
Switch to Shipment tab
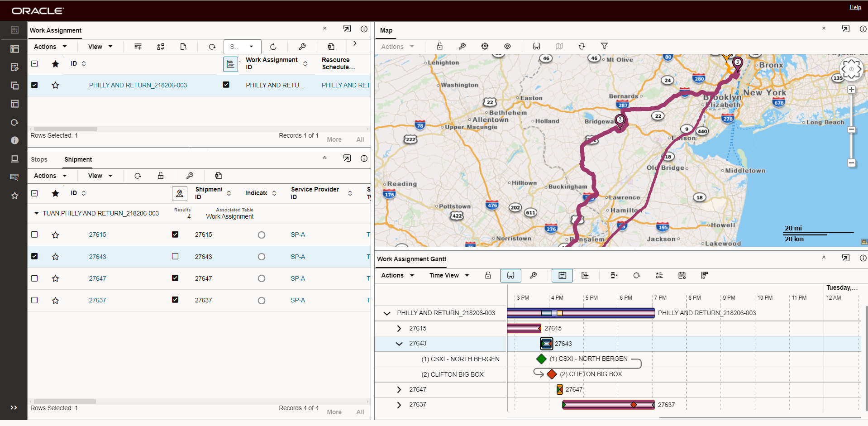(x=78, y=159)
